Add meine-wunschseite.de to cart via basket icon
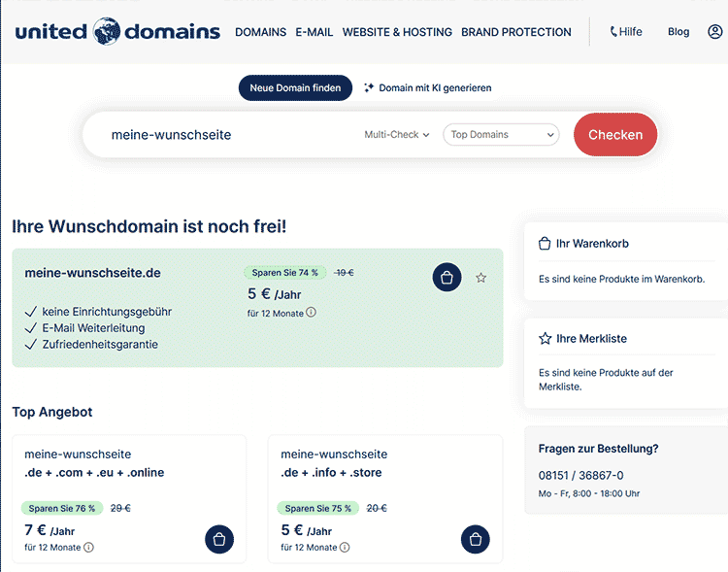 click(x=447, y=278)
